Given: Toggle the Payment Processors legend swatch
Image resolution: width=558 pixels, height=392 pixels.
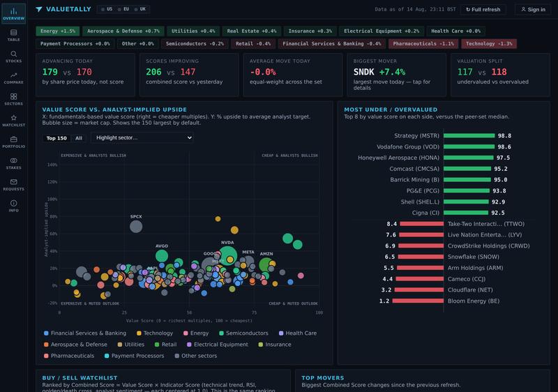Looking at the screenshot, I should [x=107, y=356].
